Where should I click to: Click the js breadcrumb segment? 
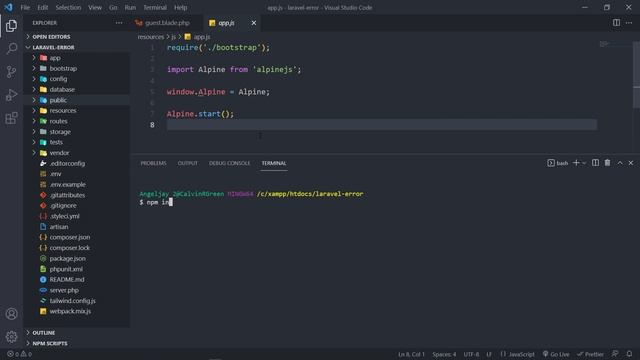point(173,37)
